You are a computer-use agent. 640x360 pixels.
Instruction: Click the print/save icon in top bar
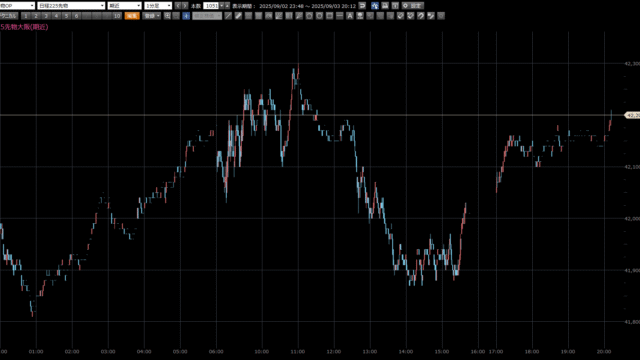385,6
